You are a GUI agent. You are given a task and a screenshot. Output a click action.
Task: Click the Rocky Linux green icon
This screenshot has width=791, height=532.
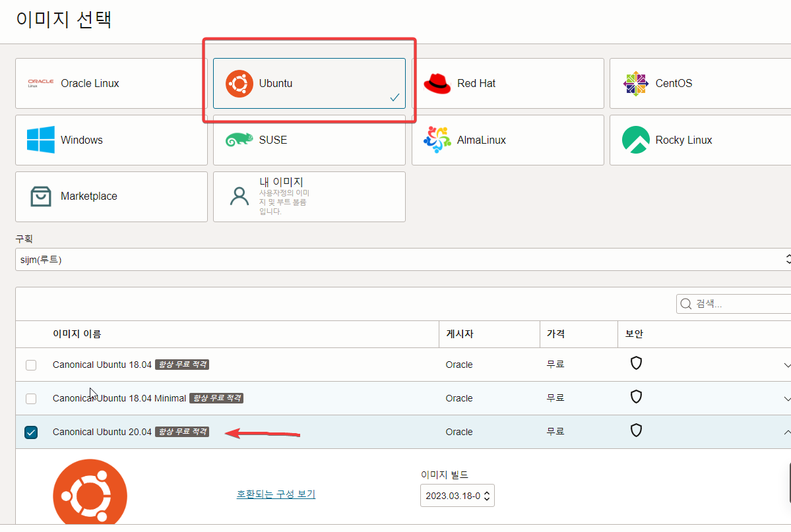tap(635, 140)
